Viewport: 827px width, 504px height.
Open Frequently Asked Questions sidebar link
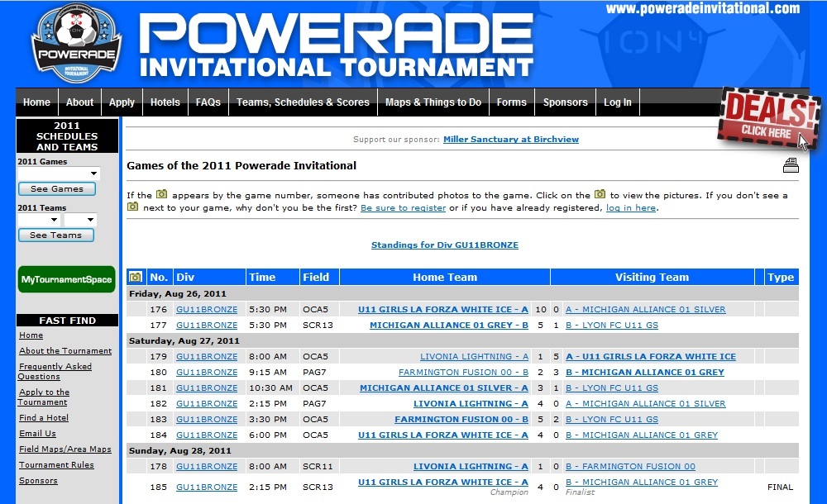coord(55,371)
